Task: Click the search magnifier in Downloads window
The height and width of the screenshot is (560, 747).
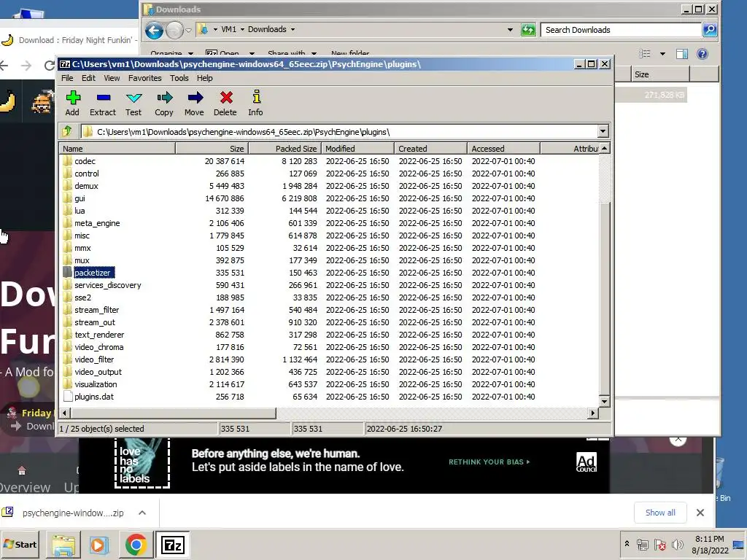Action: click(x=710, y=30)
